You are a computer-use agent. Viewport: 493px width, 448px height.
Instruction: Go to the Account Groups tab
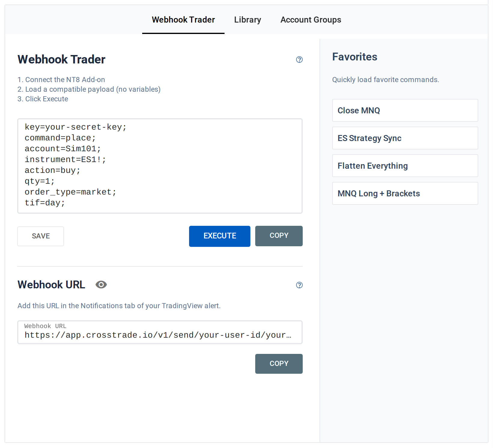(x=311, y=20)
